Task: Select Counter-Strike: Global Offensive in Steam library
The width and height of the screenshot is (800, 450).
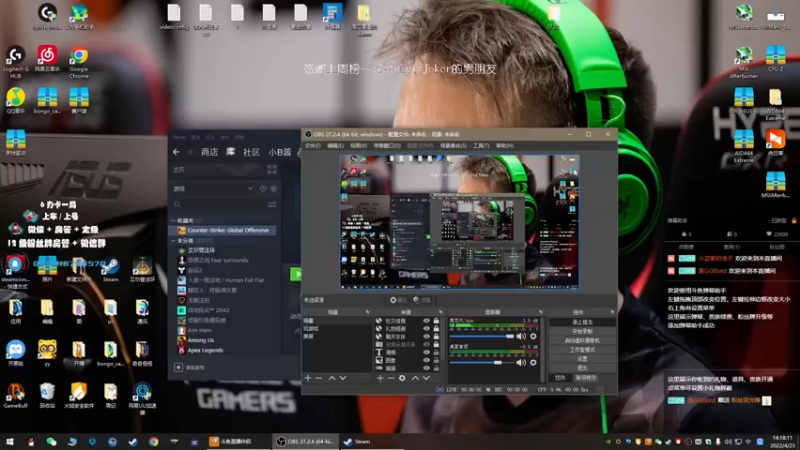Action: 223,230
